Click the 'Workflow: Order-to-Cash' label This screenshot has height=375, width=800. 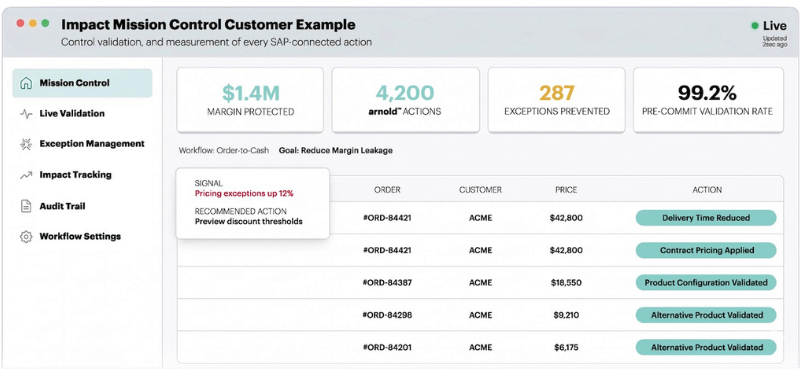(223, 151)
